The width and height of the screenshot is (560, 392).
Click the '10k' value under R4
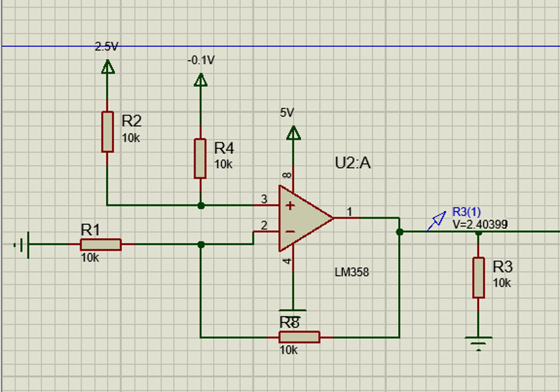click(223, 164)
